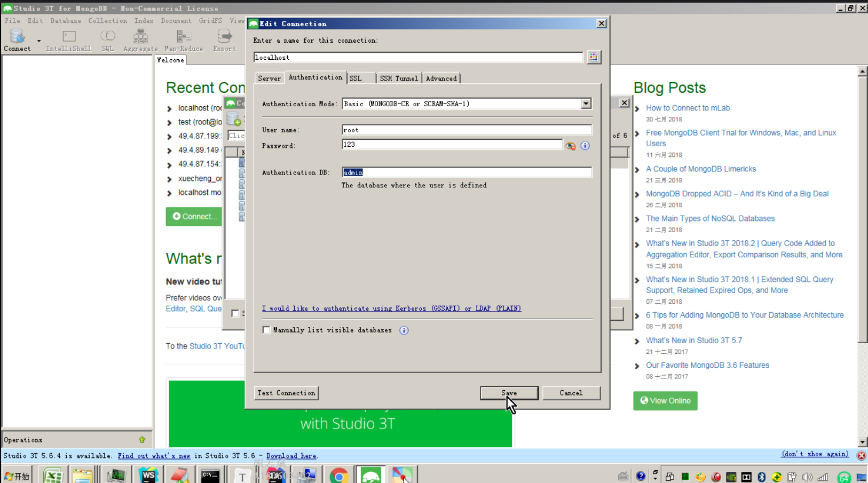
Task: Click the Studio 3T taskbar icon
Action: coord(371,475)
